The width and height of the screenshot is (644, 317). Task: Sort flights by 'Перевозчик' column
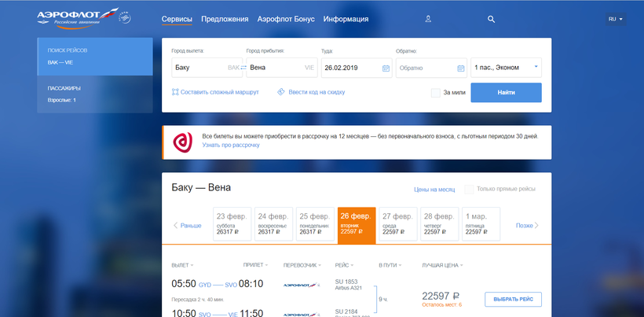pos(302,265)
